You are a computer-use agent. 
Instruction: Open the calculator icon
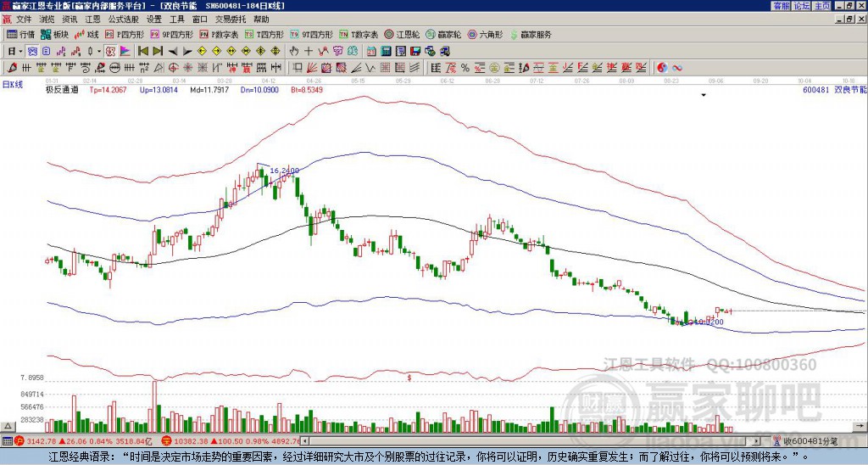pyautogui.click(x=386, y=52)
